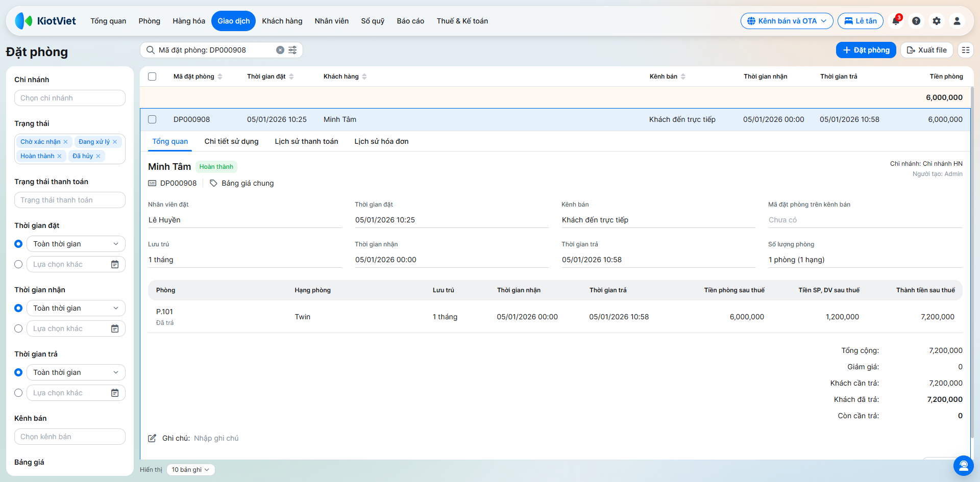Open the help question mark icon
Image resolution: width=980 pixels, height=482 pixels.
[x=916, y=21]
